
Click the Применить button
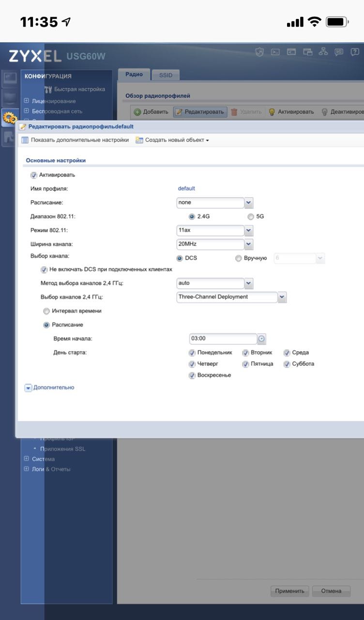(x=290, y=590)
